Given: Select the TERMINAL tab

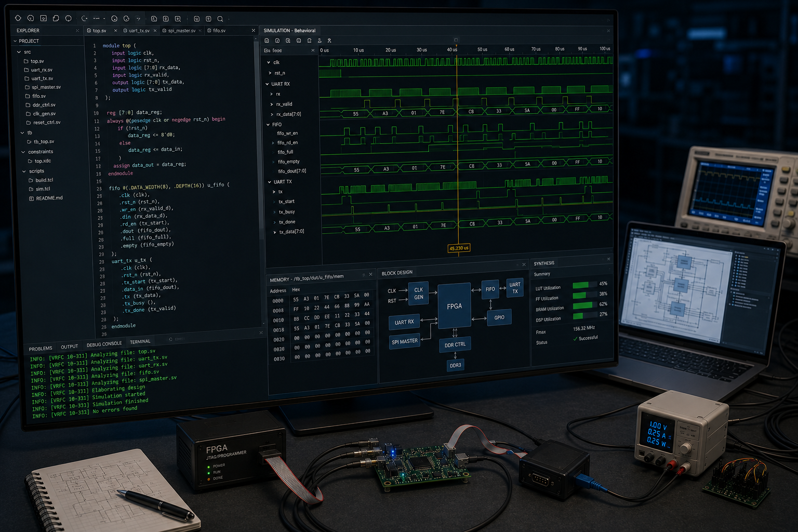Looking at the screenshot, I should pyautogui.click(x=140, y=341).
